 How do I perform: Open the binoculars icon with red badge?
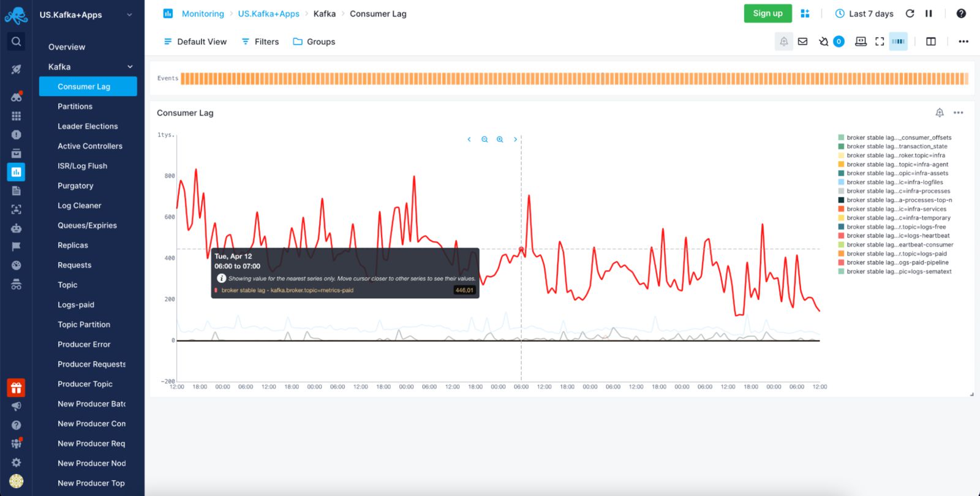point(17,97)
